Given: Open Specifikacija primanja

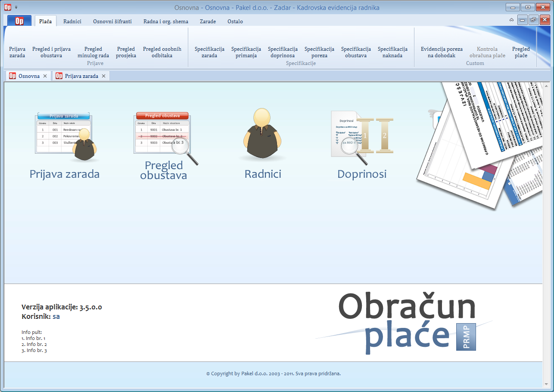Looking at the screenshot, I should [246, 52].
